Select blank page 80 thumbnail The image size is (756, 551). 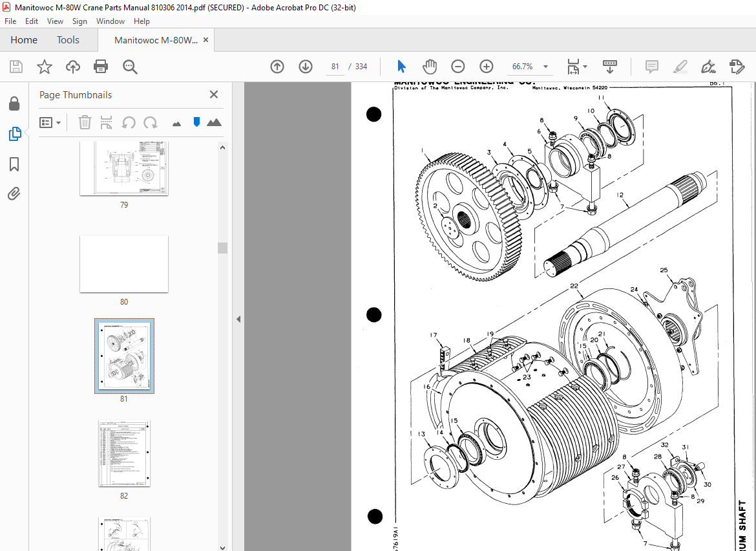(x=124, y=264)
